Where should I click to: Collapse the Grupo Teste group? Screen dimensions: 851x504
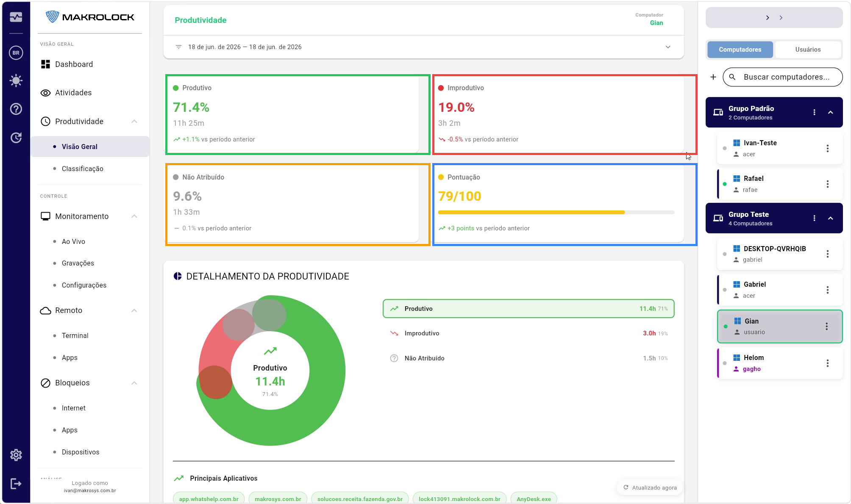pos(831,218)
